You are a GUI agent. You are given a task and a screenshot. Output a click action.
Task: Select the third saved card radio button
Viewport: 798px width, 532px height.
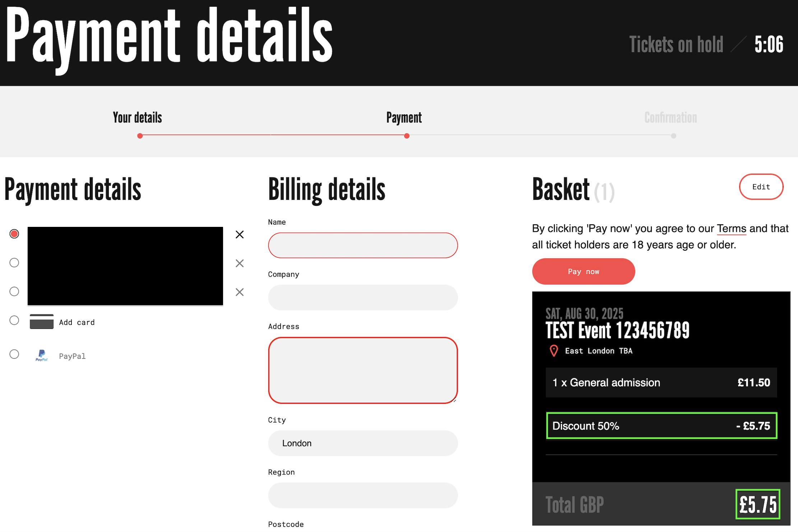coord(14,291)
